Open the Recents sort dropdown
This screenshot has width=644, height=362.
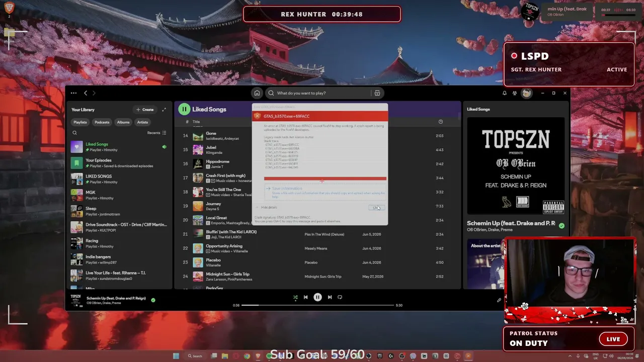(x=156, y=133)
